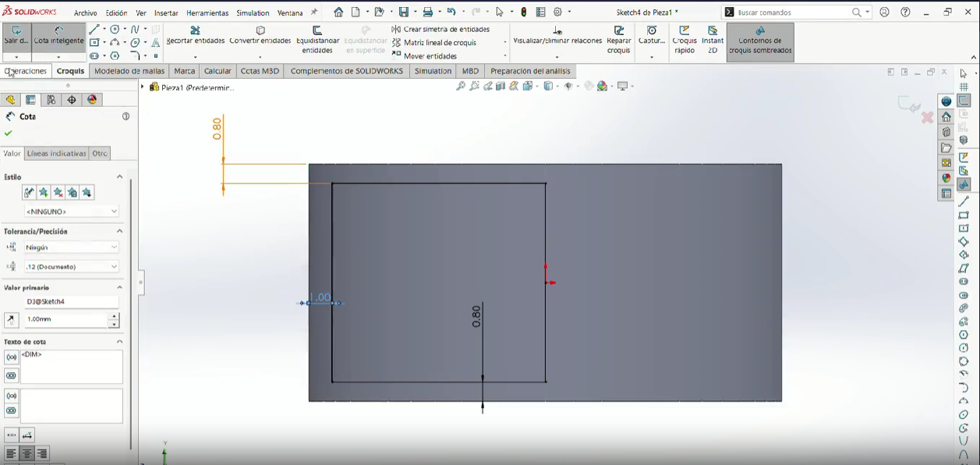Screen dimensions: 980x465
Task: Click Convertir entidades tool
Action: [260, 36]
